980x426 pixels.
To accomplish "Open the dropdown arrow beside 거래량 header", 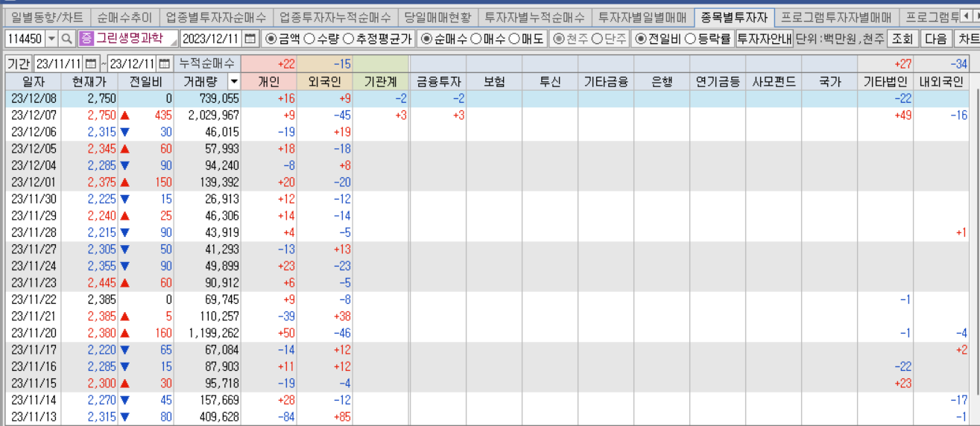I will click(x=234, y=82).
